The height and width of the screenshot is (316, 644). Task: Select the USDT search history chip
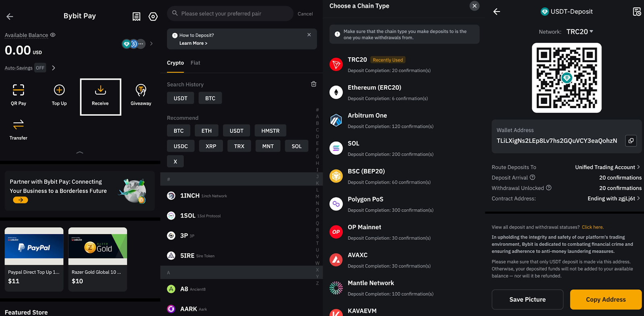pyautogui.click(x=180, y=98)
